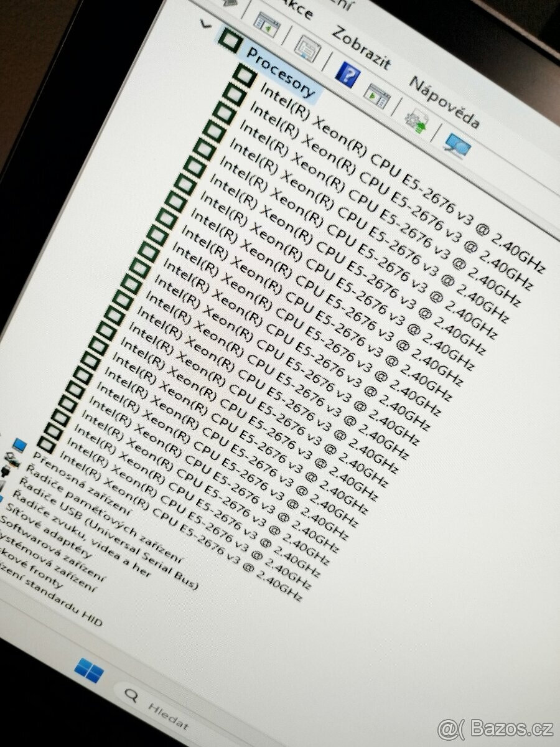The height and width of the screenshot is (747, 560).
Task: Click the computer monitor toolbar icon
Action: coord(457,142)
